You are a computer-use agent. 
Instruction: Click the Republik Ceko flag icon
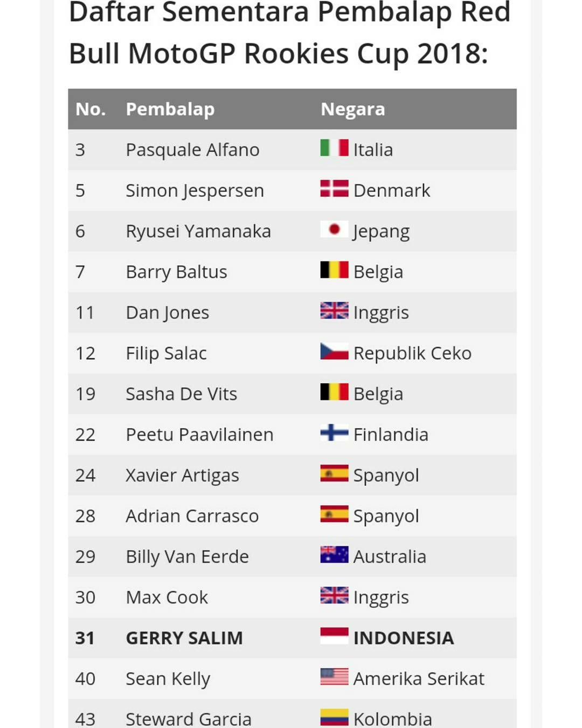pos(334,351)
